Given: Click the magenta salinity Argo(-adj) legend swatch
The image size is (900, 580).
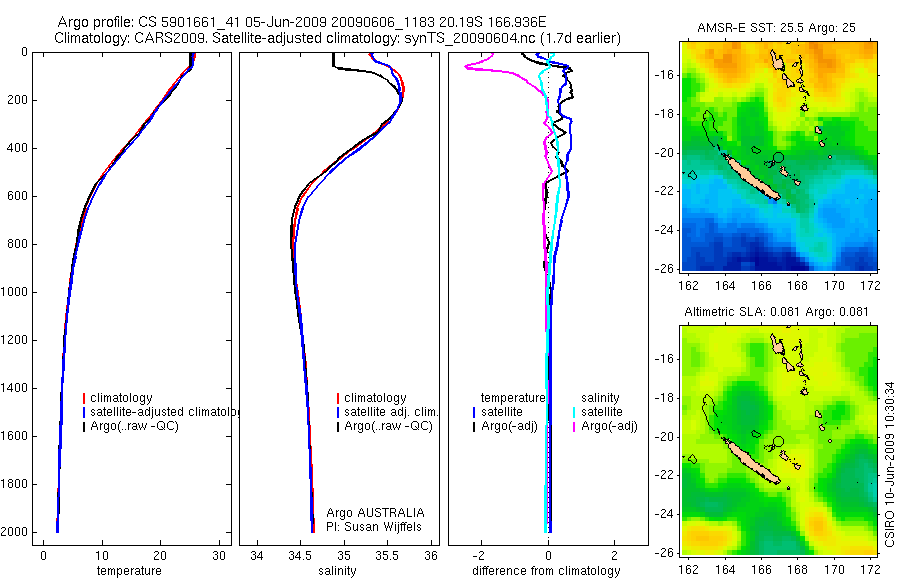Looking at the screenshot, I should tap(574, 427).
